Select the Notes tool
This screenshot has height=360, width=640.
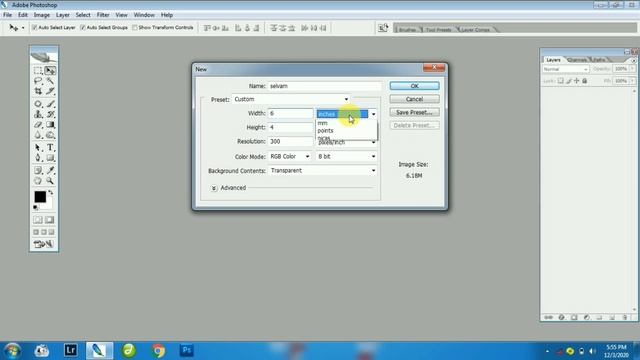[38, 170]
